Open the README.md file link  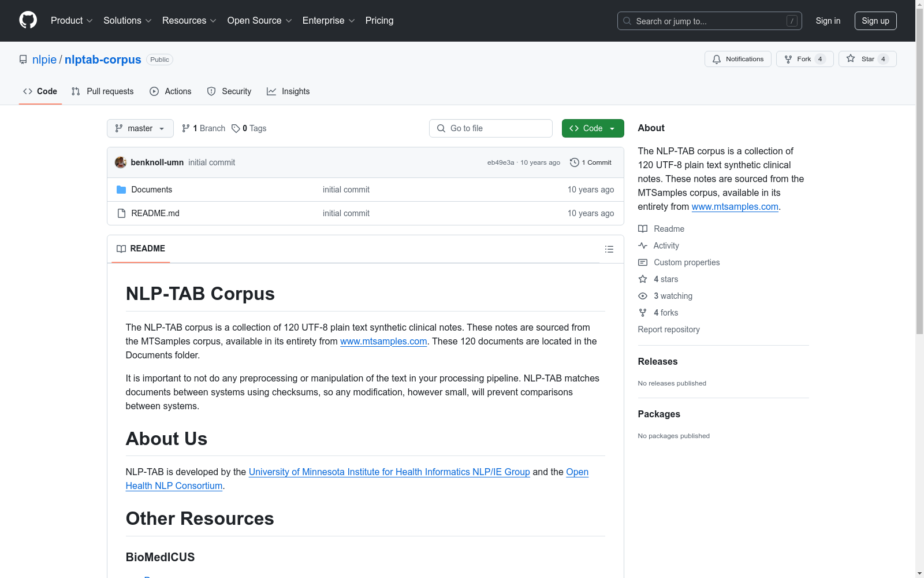coord(155,213)
